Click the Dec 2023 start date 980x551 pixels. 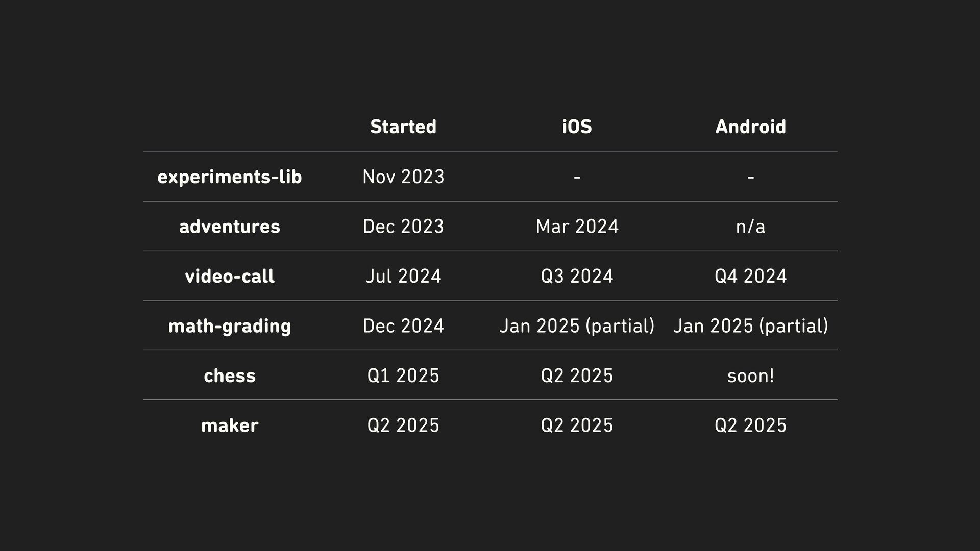pyautogui.click(x=403, y=226)
